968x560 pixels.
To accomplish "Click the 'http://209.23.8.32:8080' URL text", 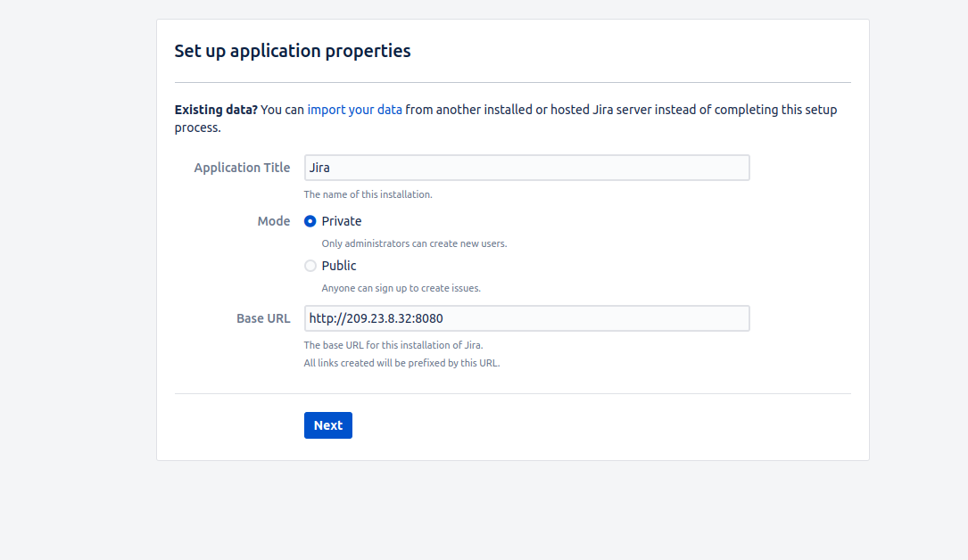I will coord(376,318).
